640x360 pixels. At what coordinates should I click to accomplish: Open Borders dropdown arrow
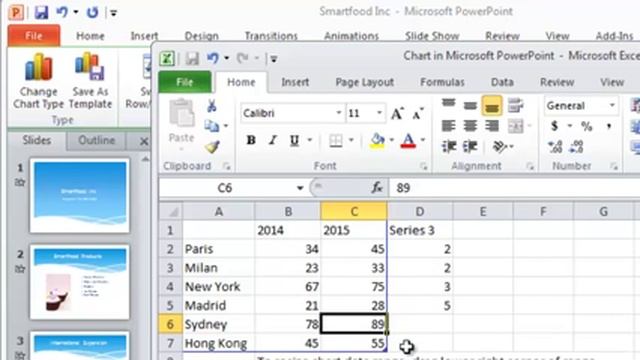point(351,140)
